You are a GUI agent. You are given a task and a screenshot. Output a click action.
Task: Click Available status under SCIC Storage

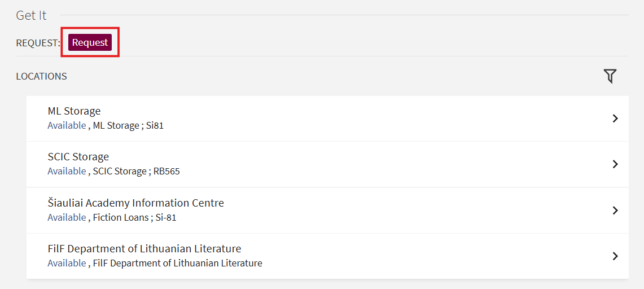67,171
